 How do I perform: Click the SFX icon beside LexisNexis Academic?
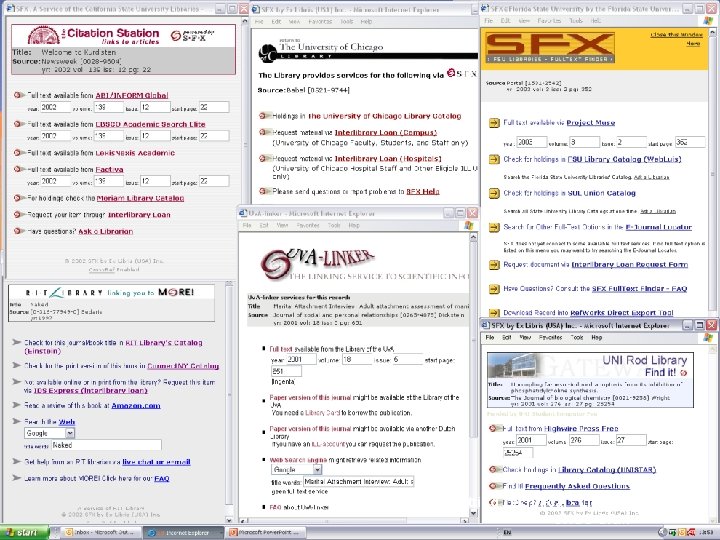[x=19, y=152]
